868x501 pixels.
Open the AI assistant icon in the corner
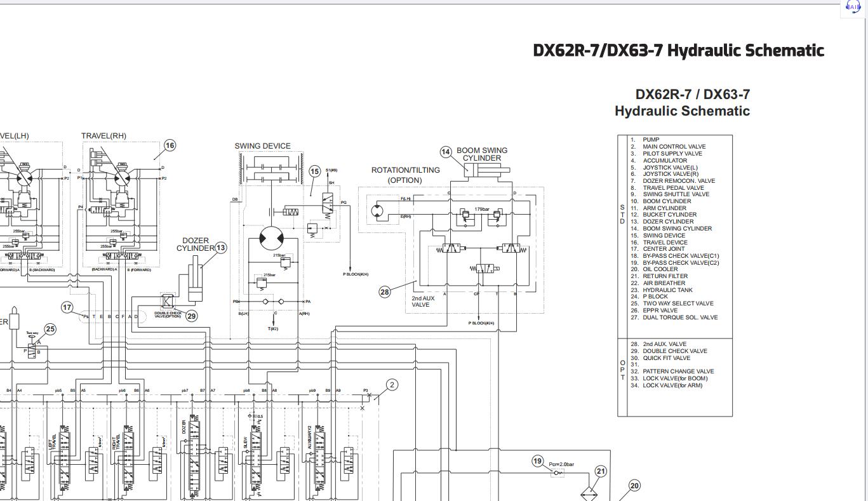click(855, 6)
